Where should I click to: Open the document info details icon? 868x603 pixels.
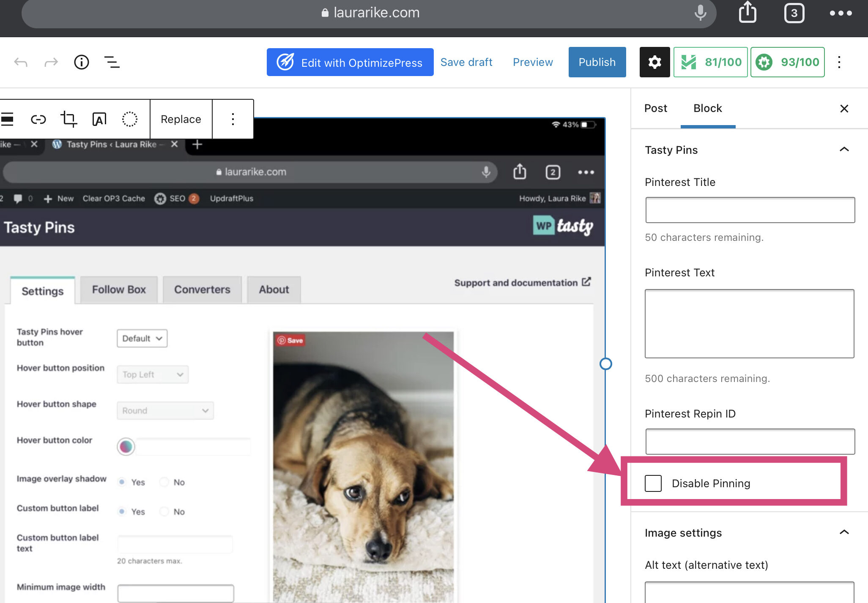pos(82,62)
